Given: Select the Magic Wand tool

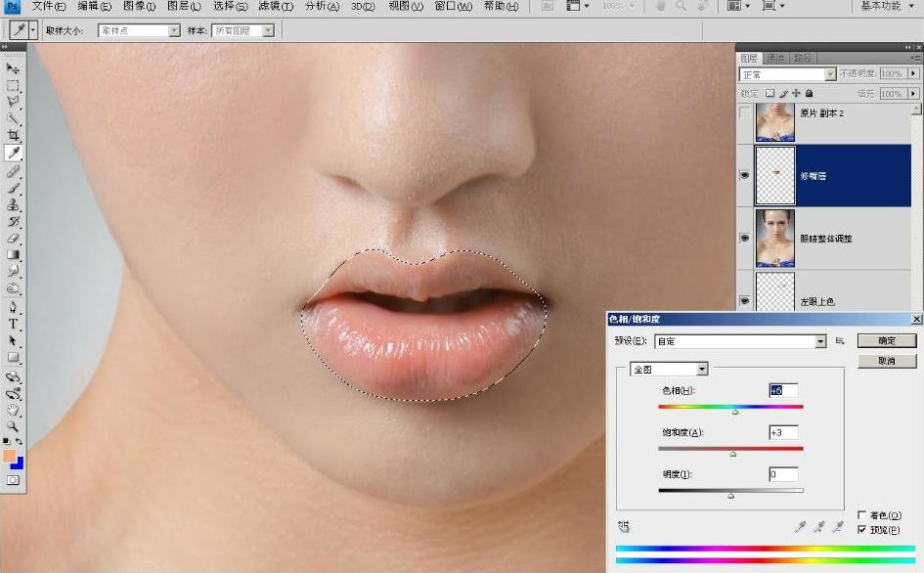Looking at the screenshot, I should [x=13, y=119].
